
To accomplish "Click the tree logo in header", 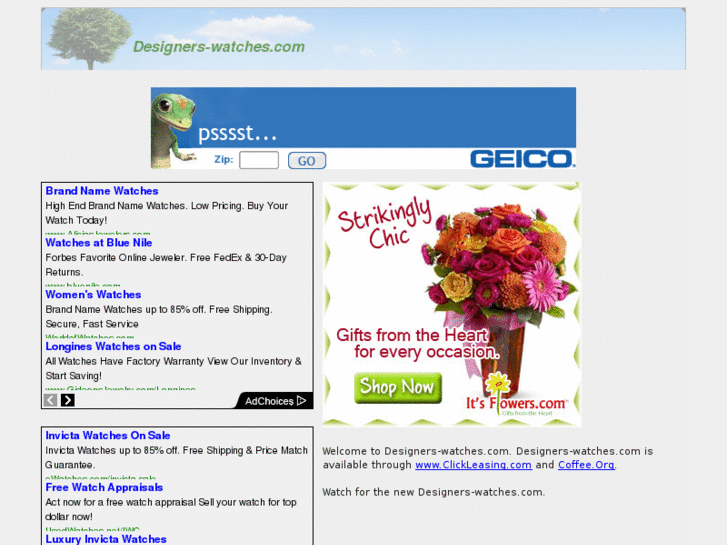I will [x=89, y=39].
